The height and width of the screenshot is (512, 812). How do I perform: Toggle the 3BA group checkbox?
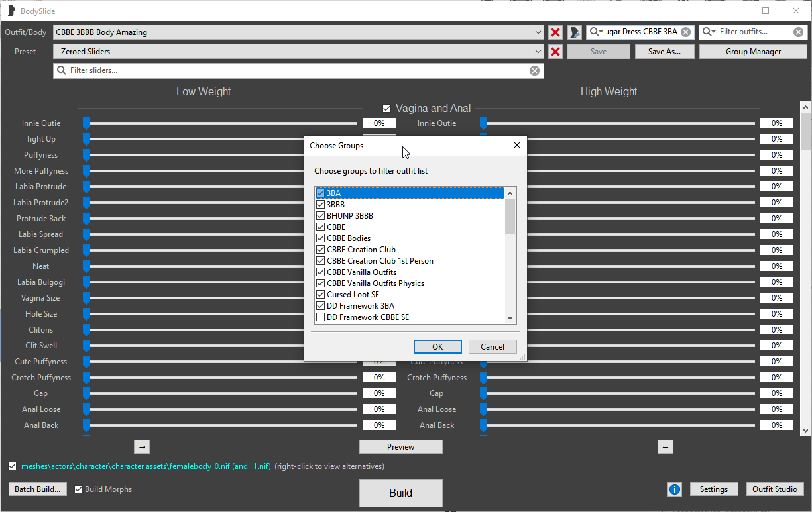[x=321, y=193]
